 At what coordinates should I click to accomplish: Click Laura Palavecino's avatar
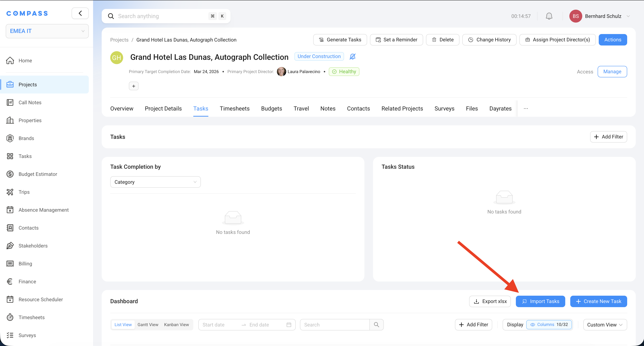pos(281,72)
